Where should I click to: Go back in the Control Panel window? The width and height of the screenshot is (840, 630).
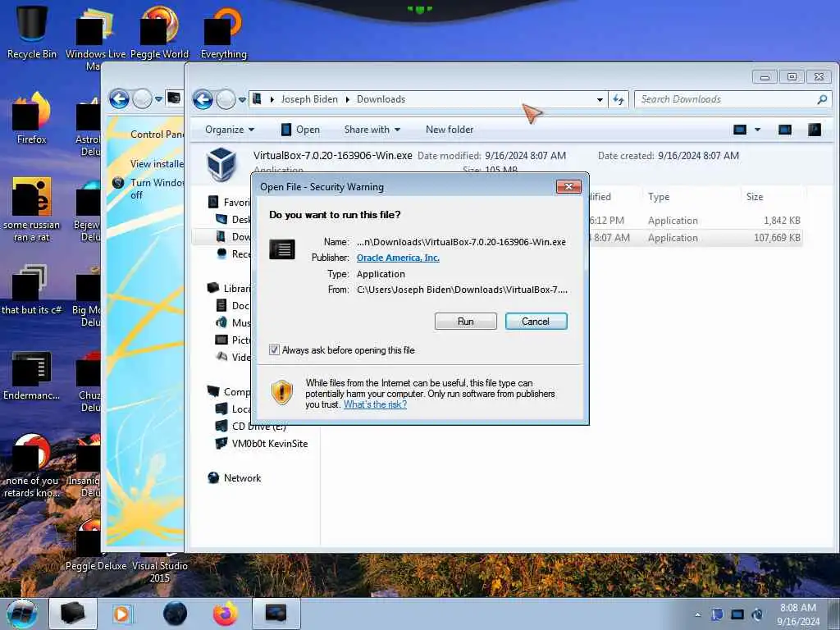[119, 99]
